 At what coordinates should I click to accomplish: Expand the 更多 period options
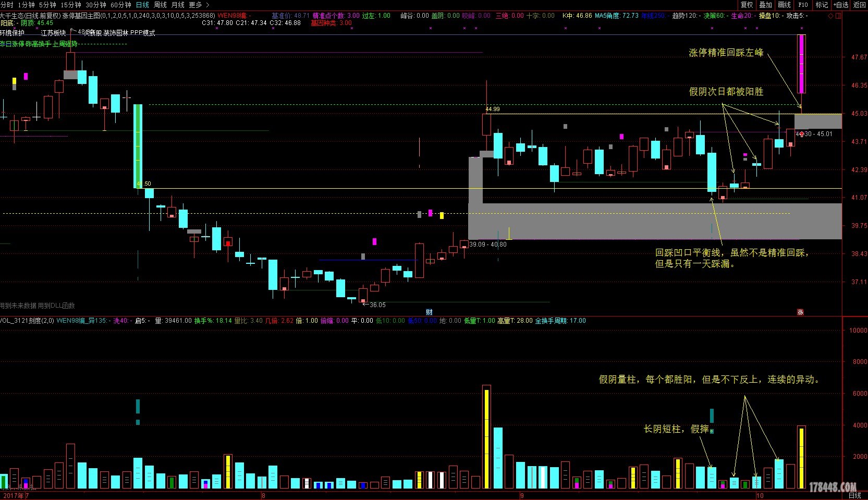pos(199,5)
